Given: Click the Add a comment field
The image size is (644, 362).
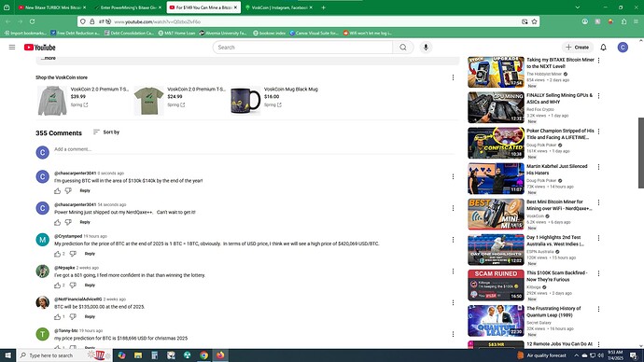Looking at the screenshot, I should pos(254,149).
